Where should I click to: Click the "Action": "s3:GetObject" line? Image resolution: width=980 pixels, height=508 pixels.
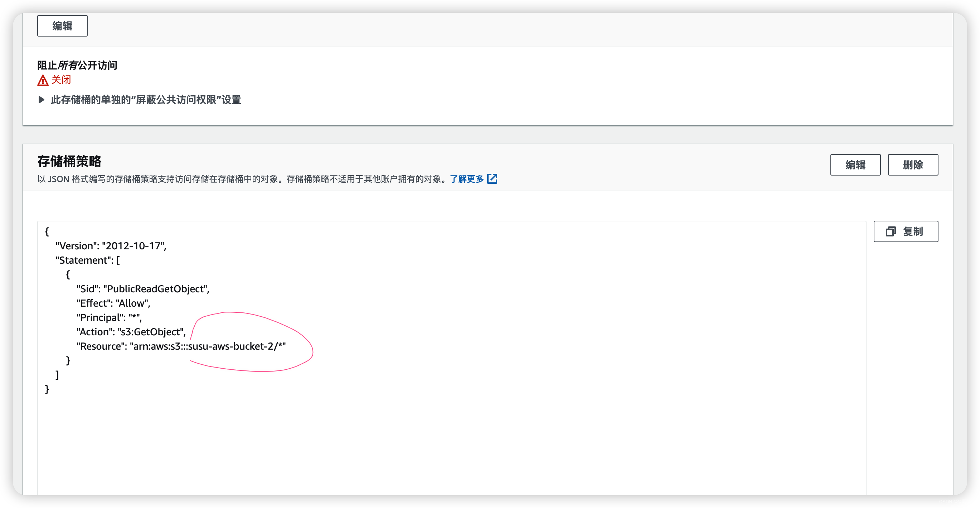pos(131,332)
